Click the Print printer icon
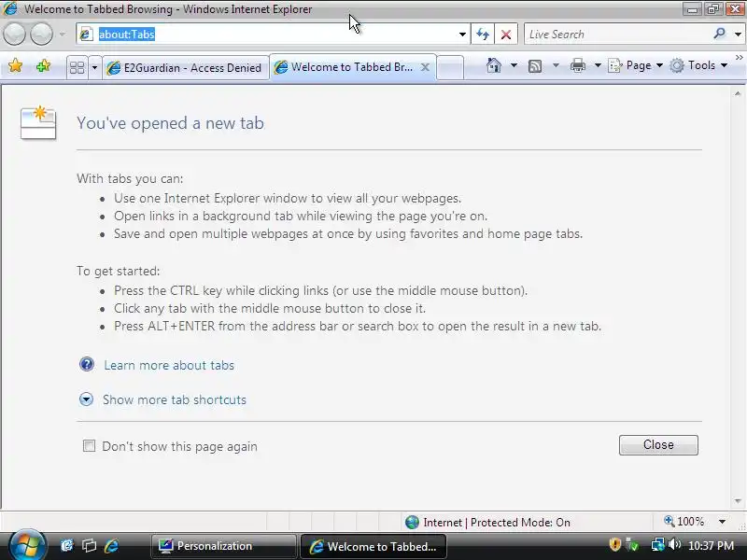 578,65
